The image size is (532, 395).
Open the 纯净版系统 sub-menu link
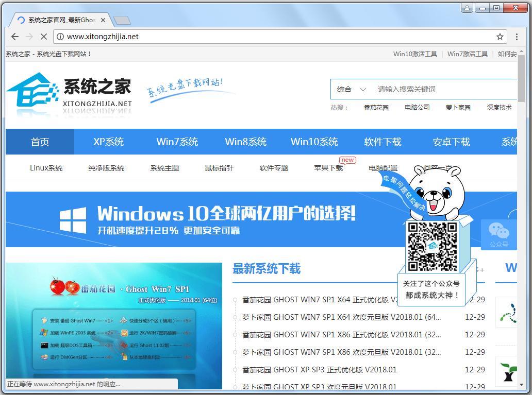106,168
